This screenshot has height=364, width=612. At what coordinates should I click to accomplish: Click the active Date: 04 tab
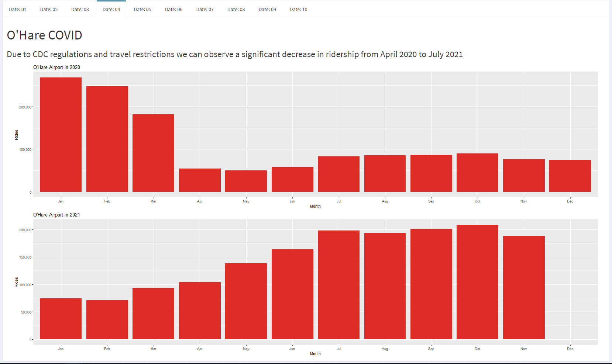(111, 9)
